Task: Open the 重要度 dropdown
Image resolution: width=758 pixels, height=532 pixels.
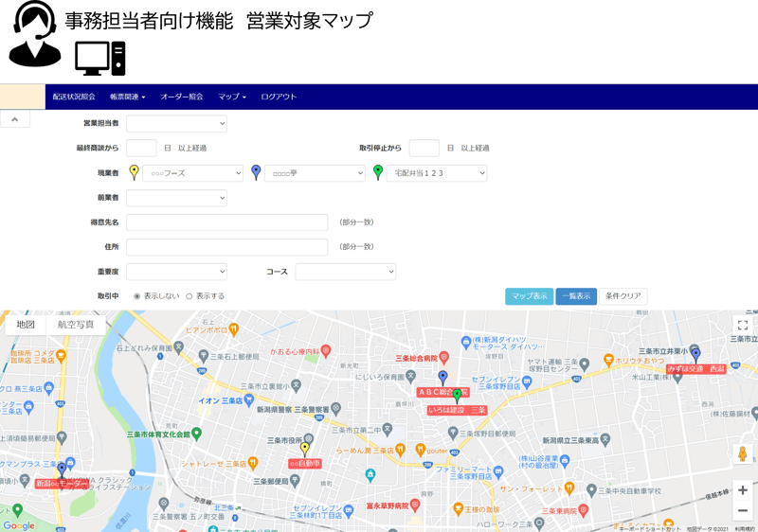Action: click(176, 272)
